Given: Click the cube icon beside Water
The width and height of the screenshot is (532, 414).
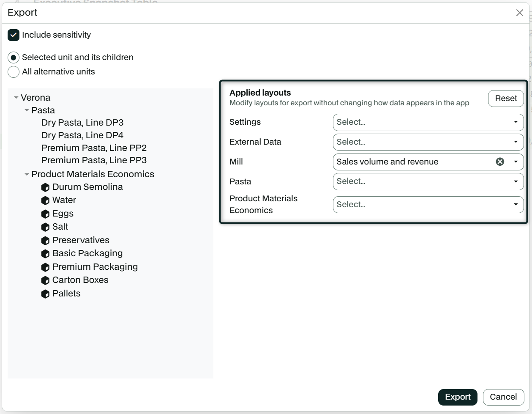Looking at the screenshot, I should point(45,200).
